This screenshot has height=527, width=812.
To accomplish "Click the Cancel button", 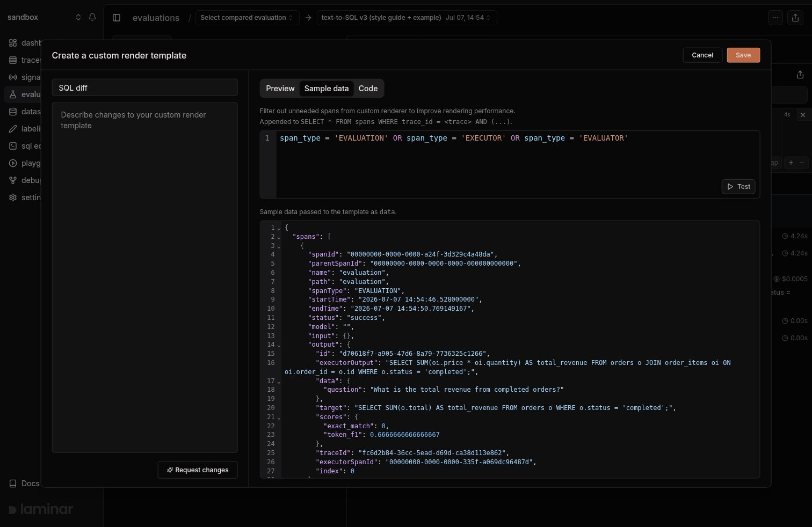I will pyautogui.click(x=702, y=55).
